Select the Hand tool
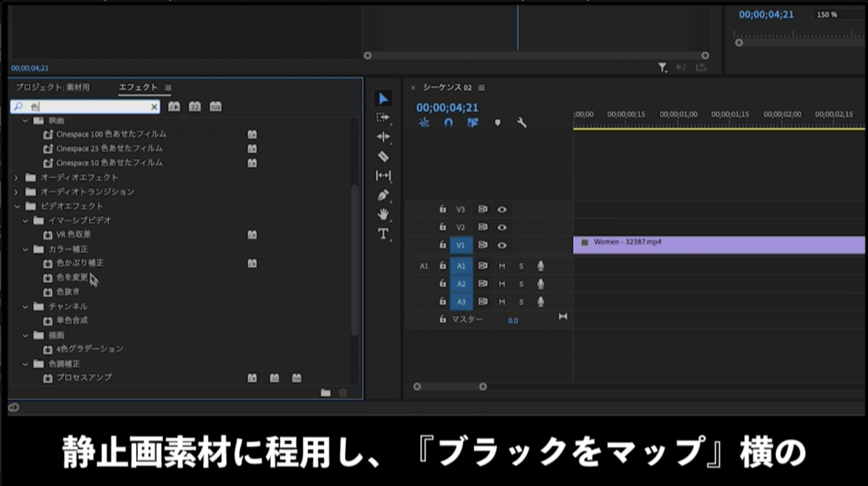 (383, 213)
